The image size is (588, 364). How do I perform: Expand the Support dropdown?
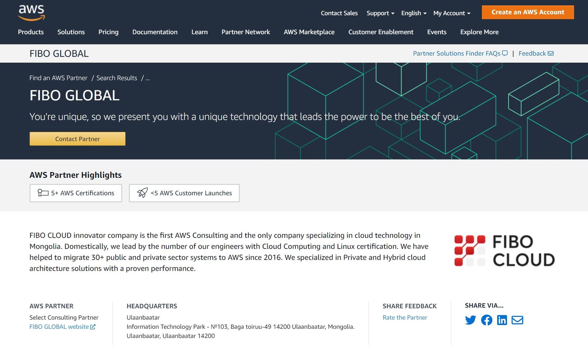click(380, 13)
